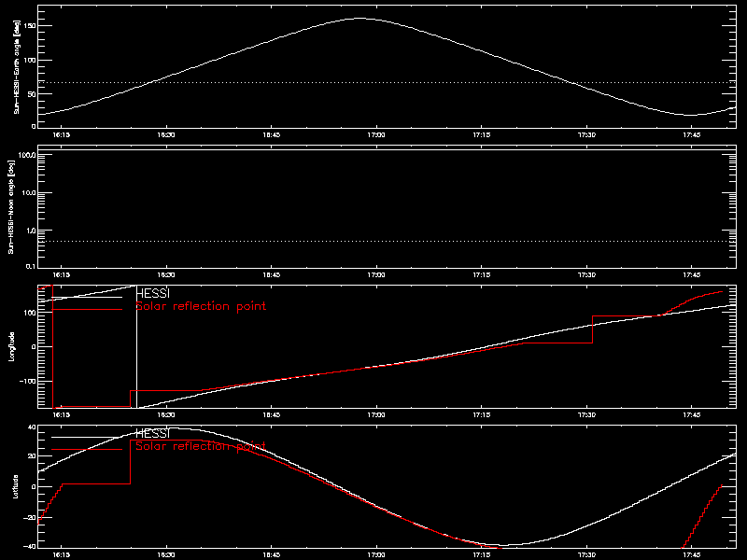Click white HESSI legend line in Longitude plot

(x=87, y=297)
